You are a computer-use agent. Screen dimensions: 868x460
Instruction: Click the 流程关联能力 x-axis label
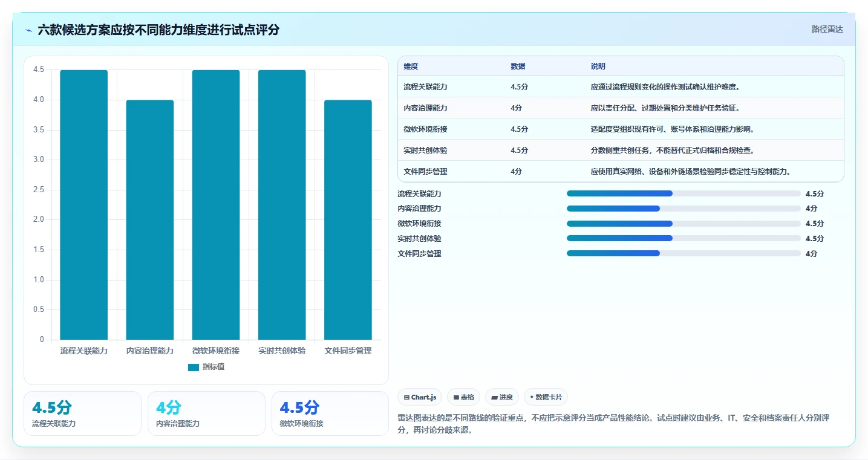(x=83, y=351)
